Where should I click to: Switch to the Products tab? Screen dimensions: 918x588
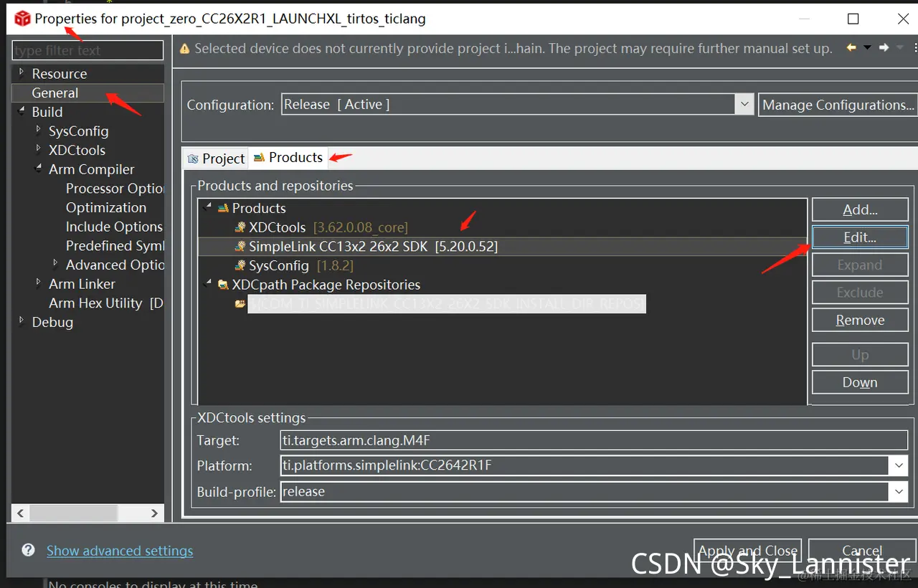(288, 158)
